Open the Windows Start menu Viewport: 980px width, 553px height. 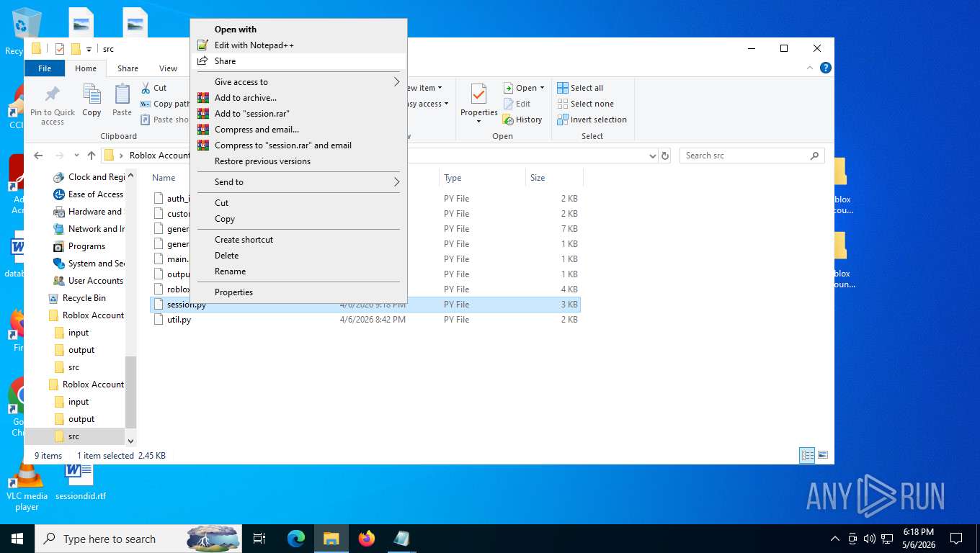coord(17,539)
